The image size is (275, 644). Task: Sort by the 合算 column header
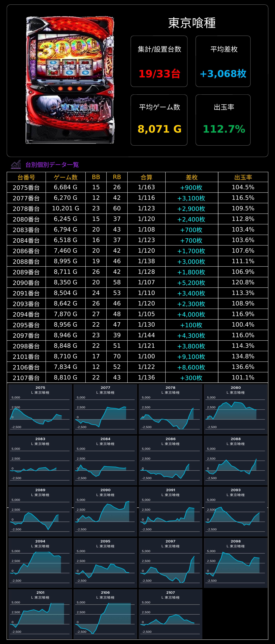coord(147,177)
